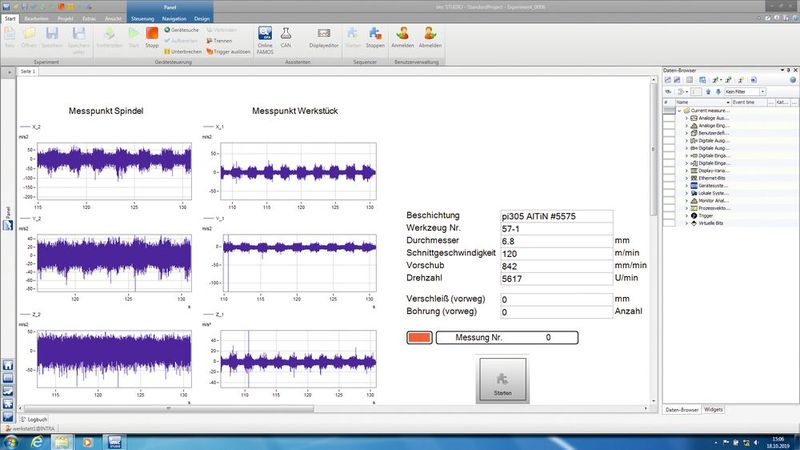This screenshot has width=800, height=450.
Task: Switch to the Widgets tab
Action: pos(713,409)
